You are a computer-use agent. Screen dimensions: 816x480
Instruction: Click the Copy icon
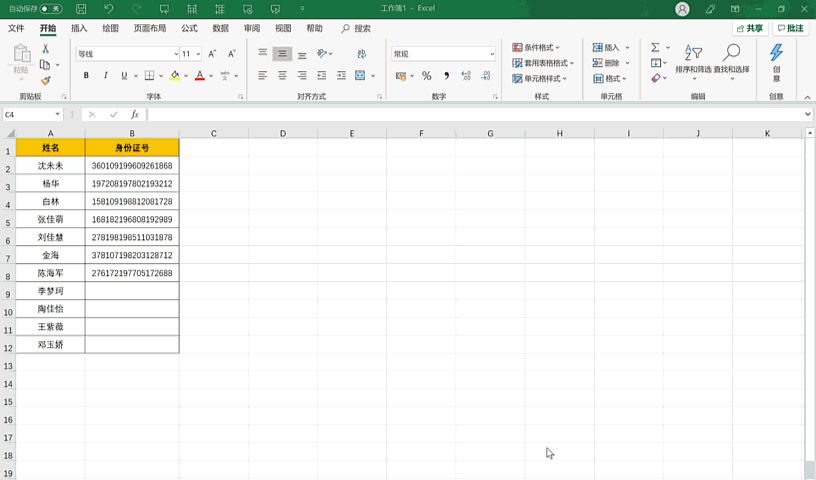(x=45, y=65)
